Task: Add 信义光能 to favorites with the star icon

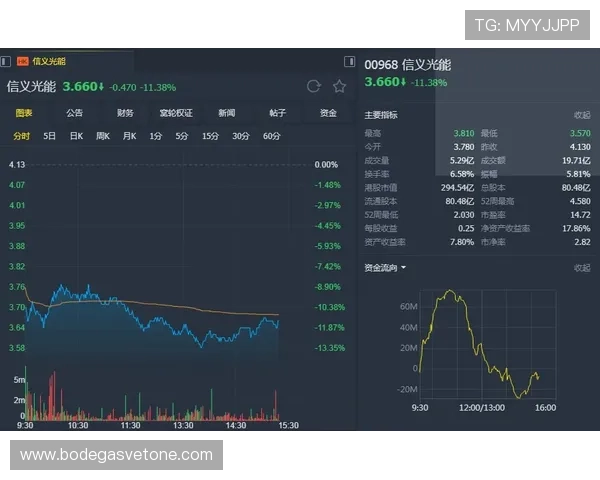Action: [x=339, y=87]
